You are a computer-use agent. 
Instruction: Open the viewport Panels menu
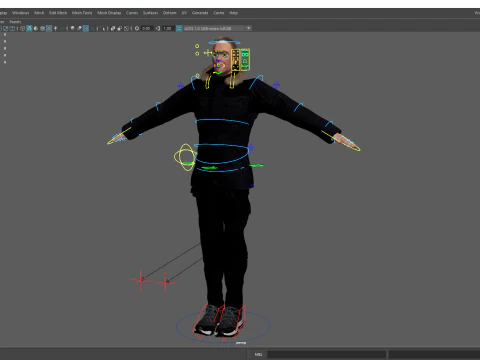(x=15, y=22)
